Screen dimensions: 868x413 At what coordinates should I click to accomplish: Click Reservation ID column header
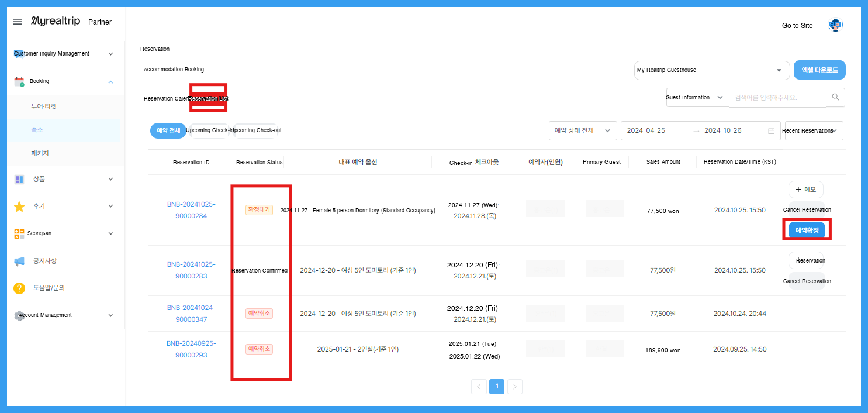point(191,162)
